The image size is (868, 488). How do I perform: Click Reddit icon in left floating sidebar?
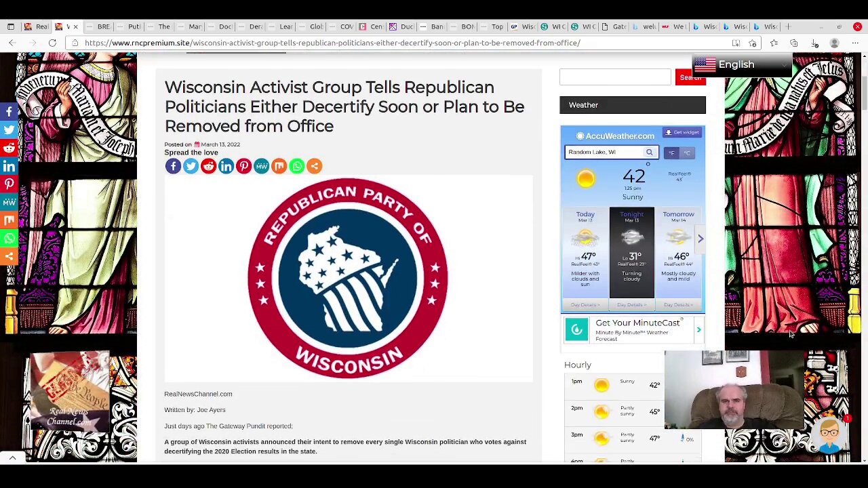pos(9,148)
